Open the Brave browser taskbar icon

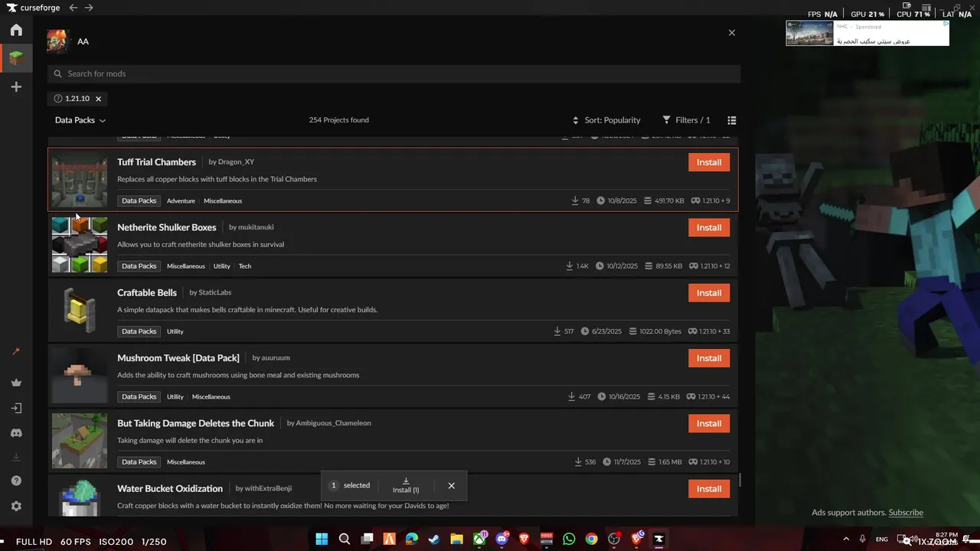click(x=524, y=539)
